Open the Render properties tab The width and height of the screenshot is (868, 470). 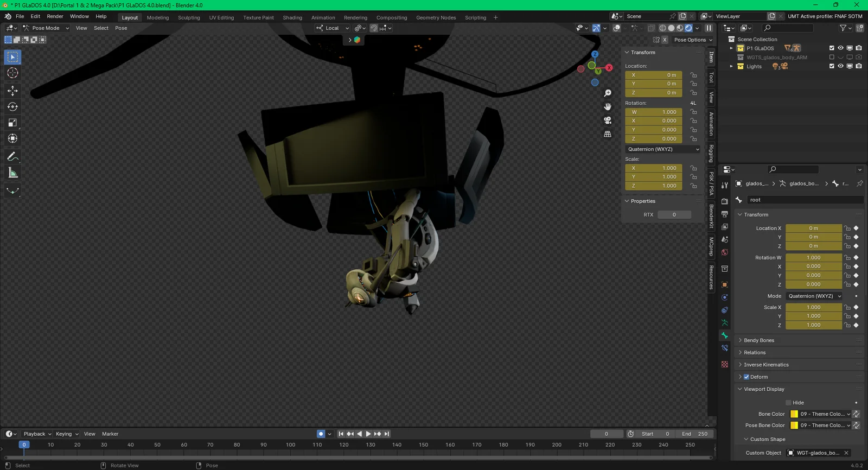724,201
